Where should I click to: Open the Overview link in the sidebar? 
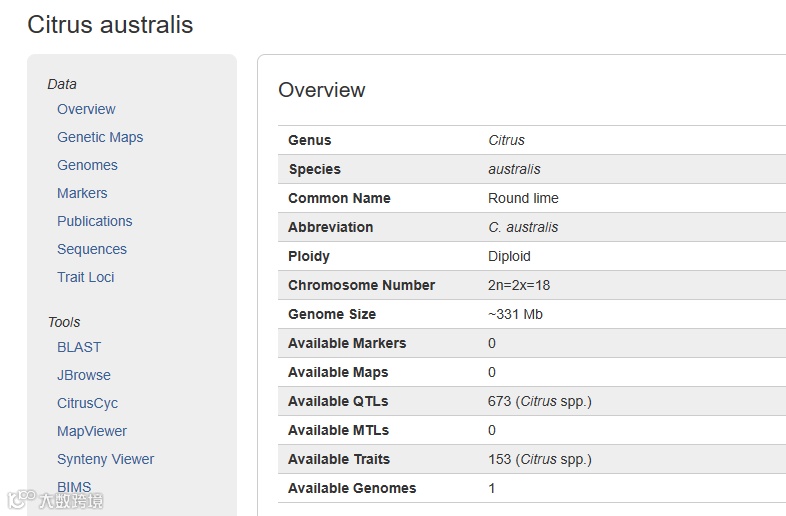click(86, 109)
